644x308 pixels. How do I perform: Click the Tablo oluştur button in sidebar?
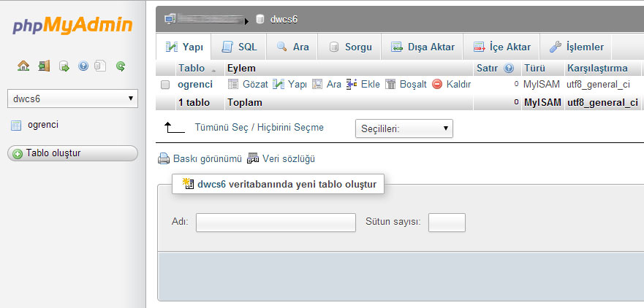pyautogui.click(x=72, y=153)
